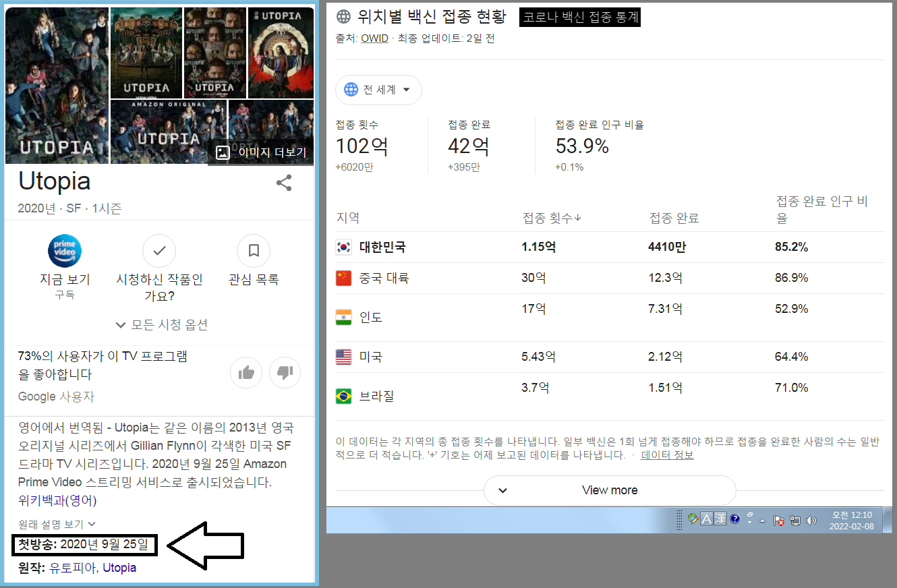Give Utopia a thumbs up

[x=246, y=372]
